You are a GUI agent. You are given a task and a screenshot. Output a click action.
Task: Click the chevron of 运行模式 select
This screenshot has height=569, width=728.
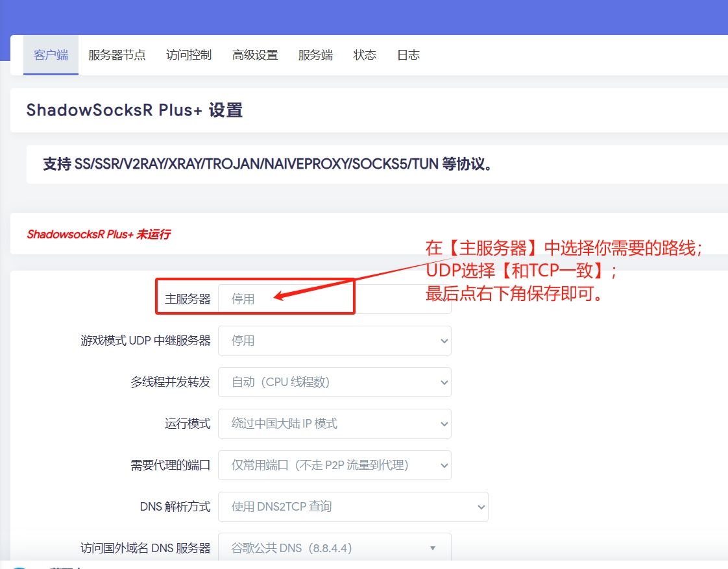pos(444,424)
